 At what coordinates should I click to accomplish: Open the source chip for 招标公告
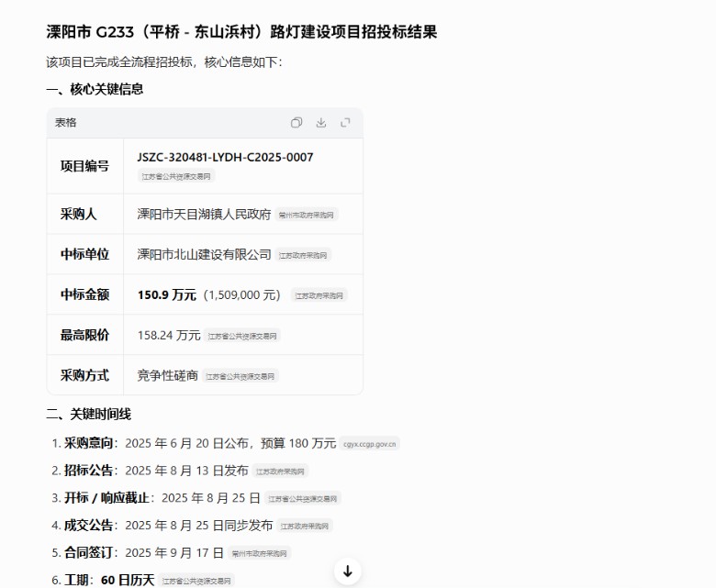[282, 472]
